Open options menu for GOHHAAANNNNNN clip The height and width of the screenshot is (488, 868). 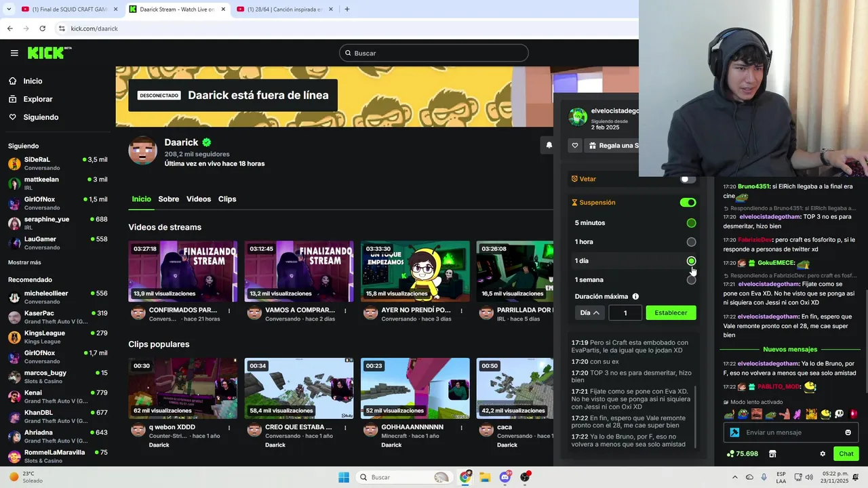point(461,428)
